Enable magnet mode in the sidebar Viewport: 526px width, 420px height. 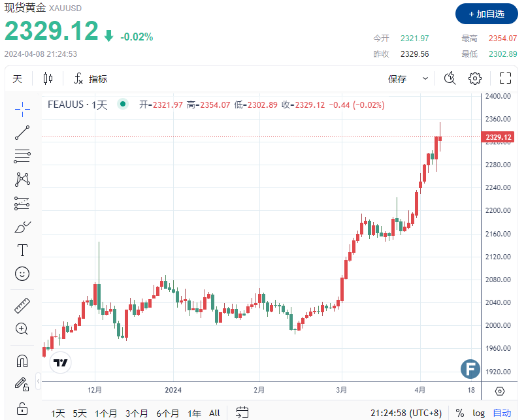tap(22, 360)
